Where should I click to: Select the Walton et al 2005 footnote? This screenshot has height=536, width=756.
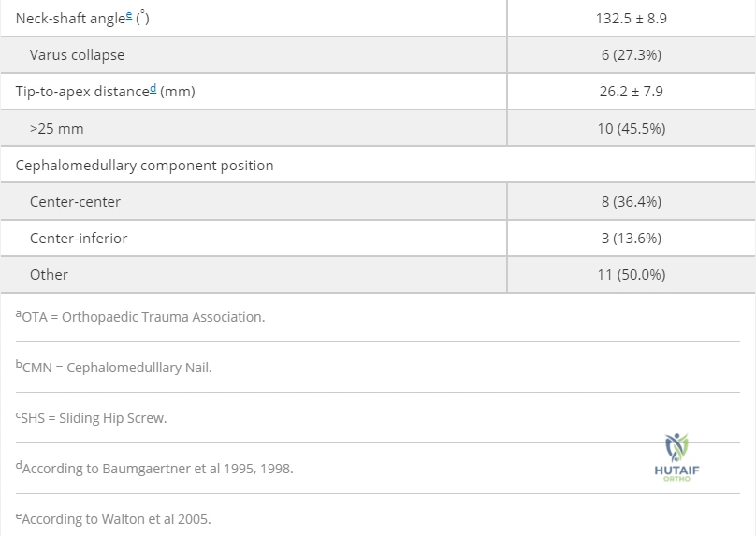point(113,518)
